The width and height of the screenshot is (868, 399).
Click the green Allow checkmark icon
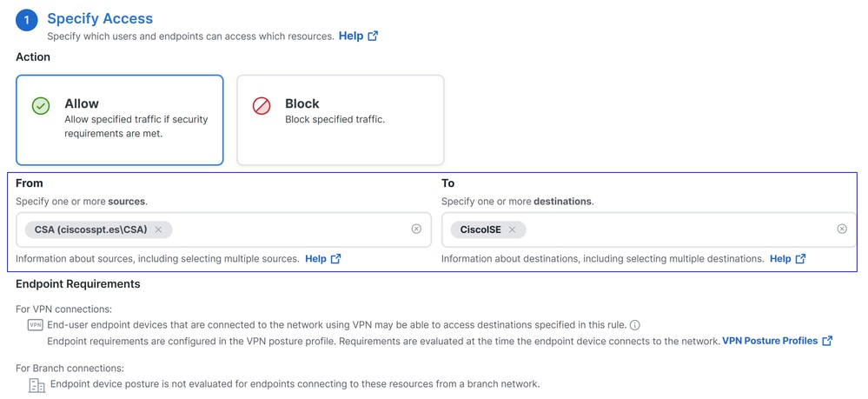pyautogui.click(x=41, y=106)
